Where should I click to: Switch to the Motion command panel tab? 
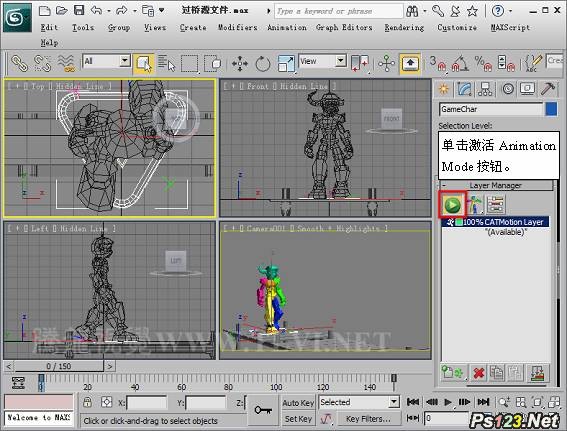[508, 89]
